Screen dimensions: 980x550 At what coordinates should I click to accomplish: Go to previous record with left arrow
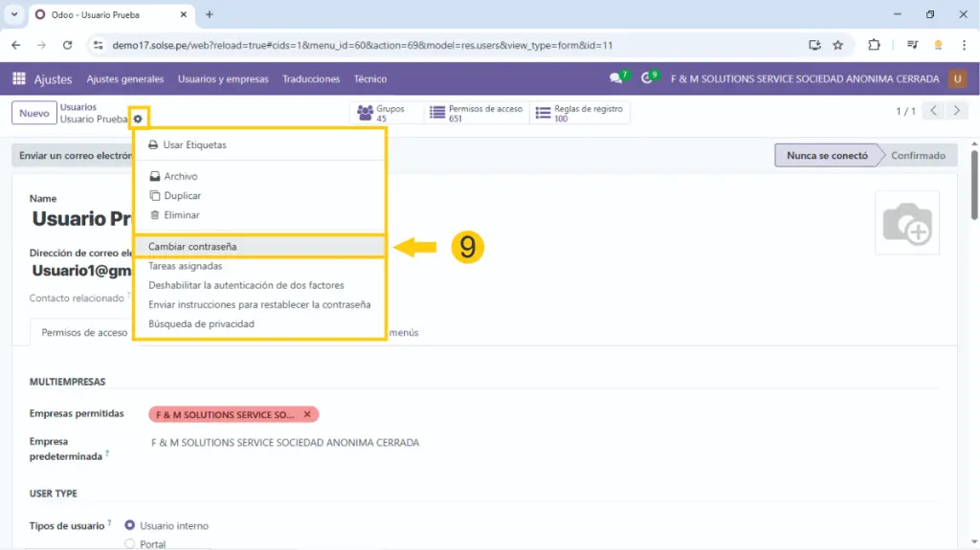click(934, 111)
